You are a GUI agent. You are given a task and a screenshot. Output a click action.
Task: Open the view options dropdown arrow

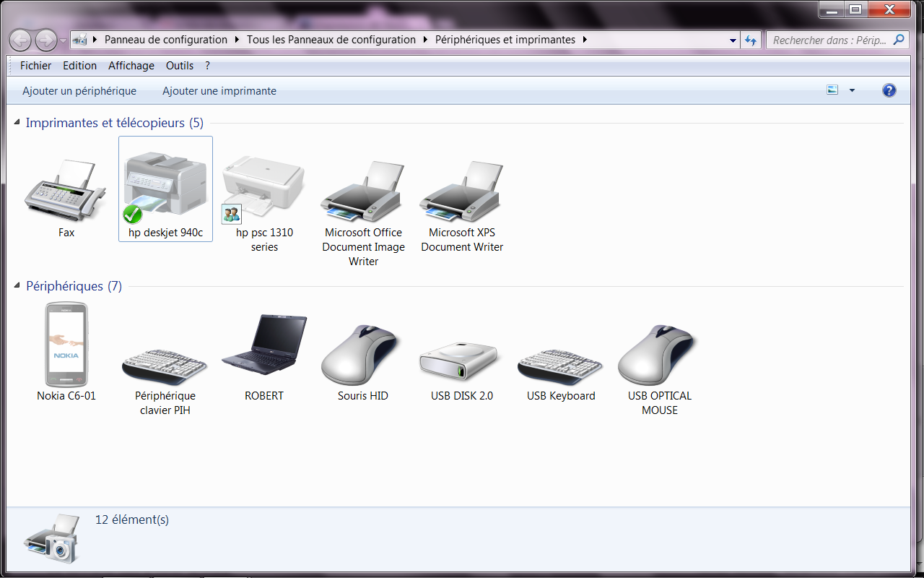(x=852, y=90)
